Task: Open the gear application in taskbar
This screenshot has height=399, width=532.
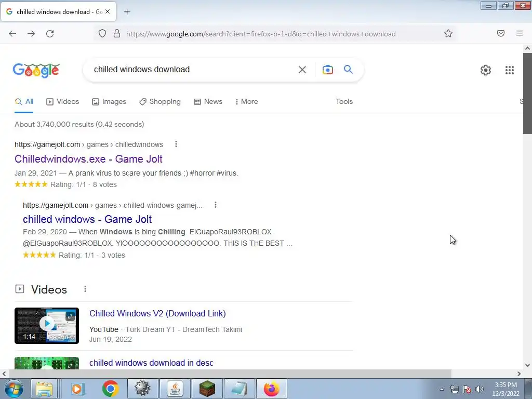Action: pyautogui.click(x=142, y=389)
